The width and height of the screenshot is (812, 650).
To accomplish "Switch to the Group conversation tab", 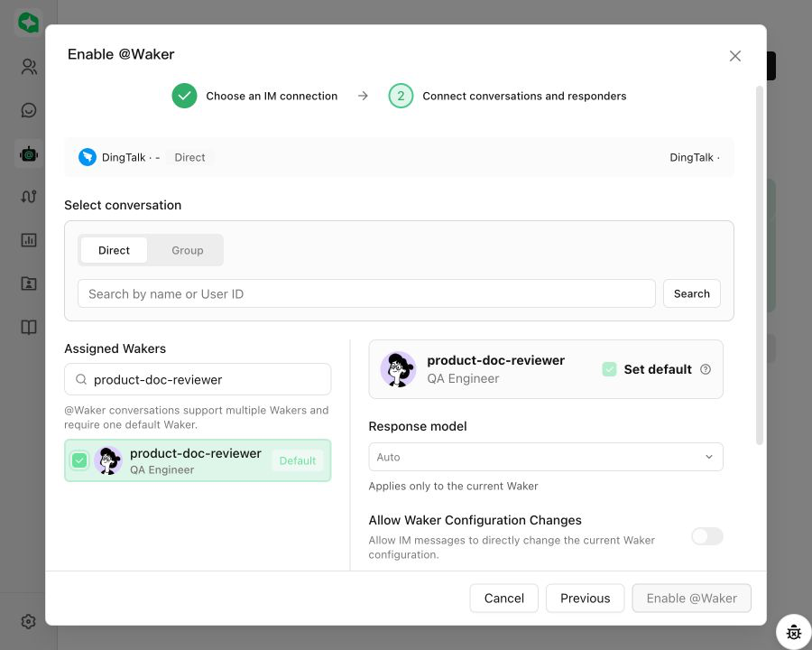I will pos(188,250).
